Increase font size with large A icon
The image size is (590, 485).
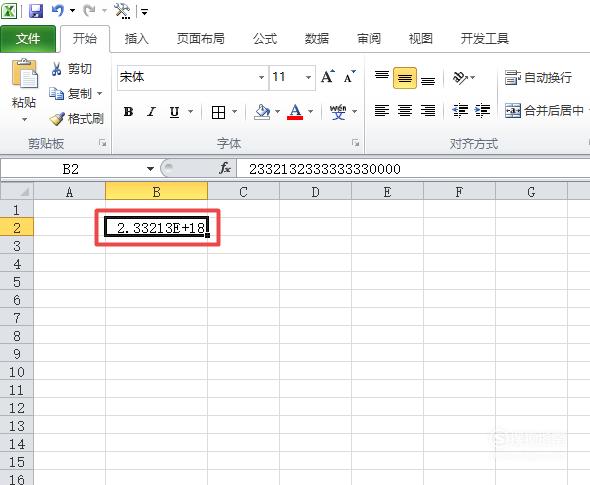tap(327, 77)
